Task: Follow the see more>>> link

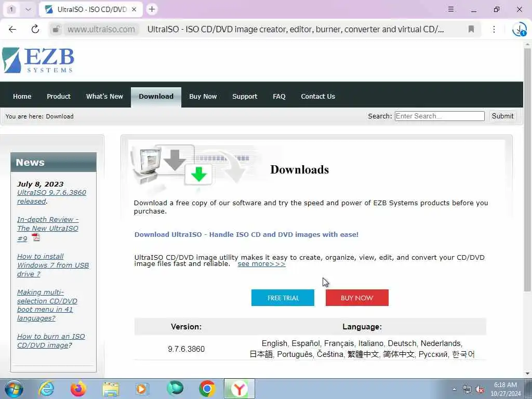Action: (262, 263)
